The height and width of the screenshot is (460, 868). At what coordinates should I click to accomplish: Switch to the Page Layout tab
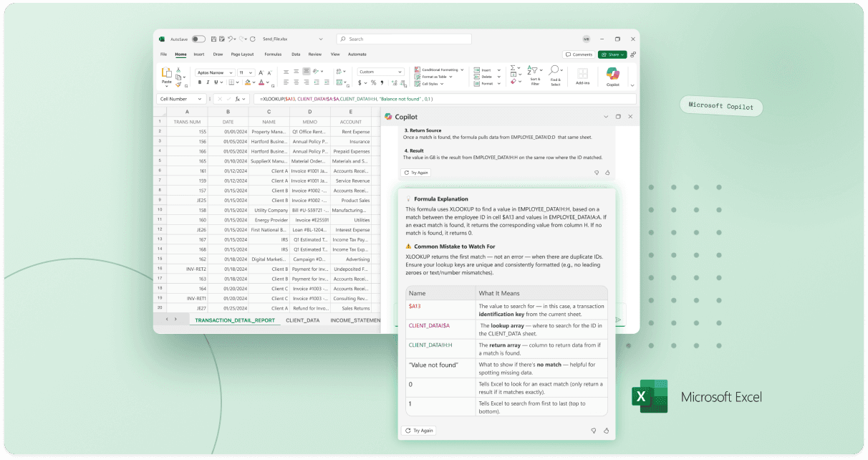(242, 54)
